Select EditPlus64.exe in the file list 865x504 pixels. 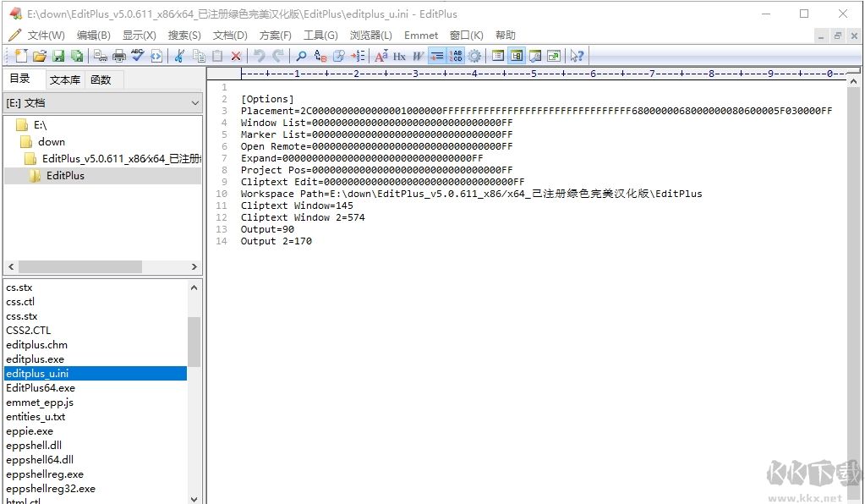(41, 387)
